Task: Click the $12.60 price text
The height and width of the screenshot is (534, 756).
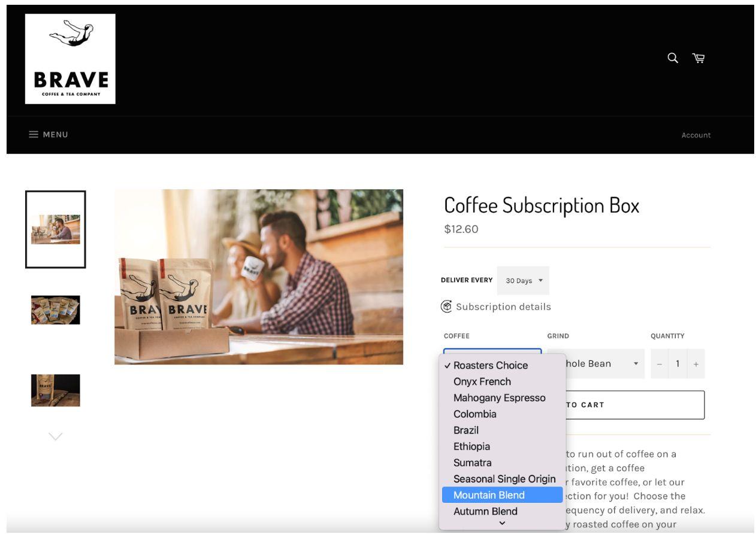Action: pyautogui.click(x=461, y=229)
